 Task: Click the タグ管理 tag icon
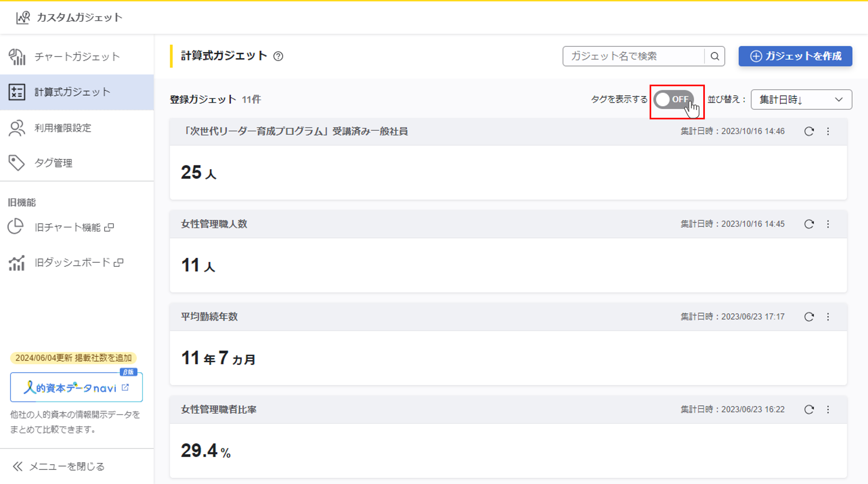tap(16, 163)
